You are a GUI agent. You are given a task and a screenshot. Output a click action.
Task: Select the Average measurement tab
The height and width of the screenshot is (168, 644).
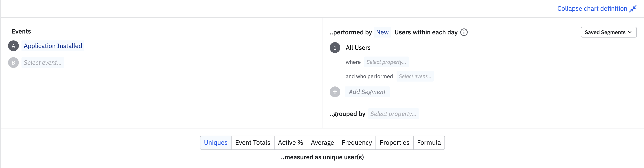(322, 143)
